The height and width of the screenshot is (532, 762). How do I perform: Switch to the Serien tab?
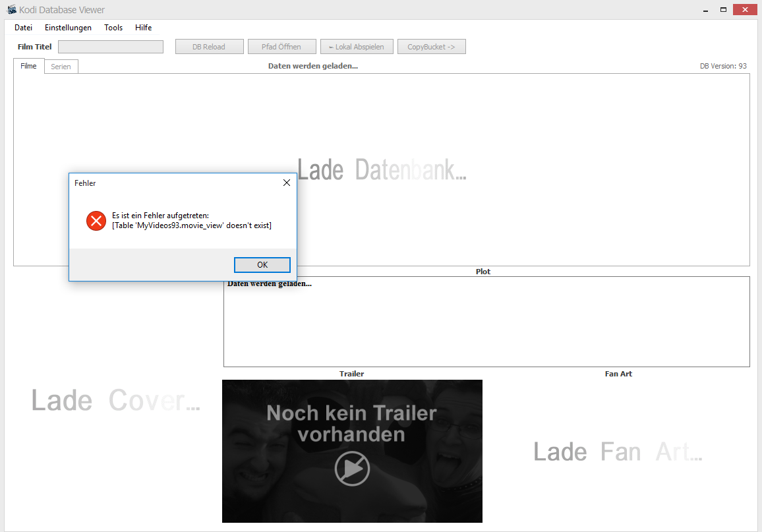61,67
